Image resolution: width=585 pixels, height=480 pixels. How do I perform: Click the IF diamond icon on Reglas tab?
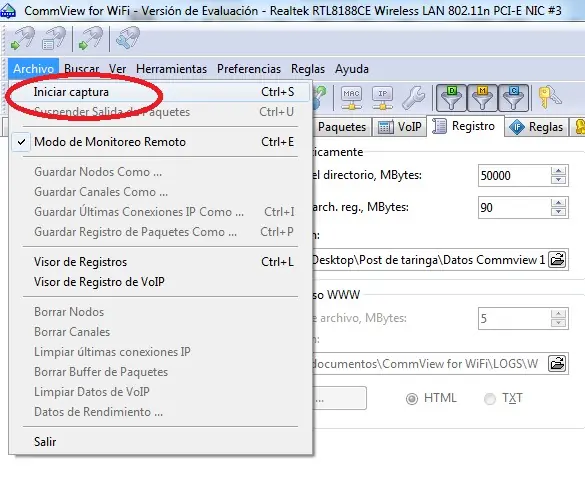click(517, 127)
